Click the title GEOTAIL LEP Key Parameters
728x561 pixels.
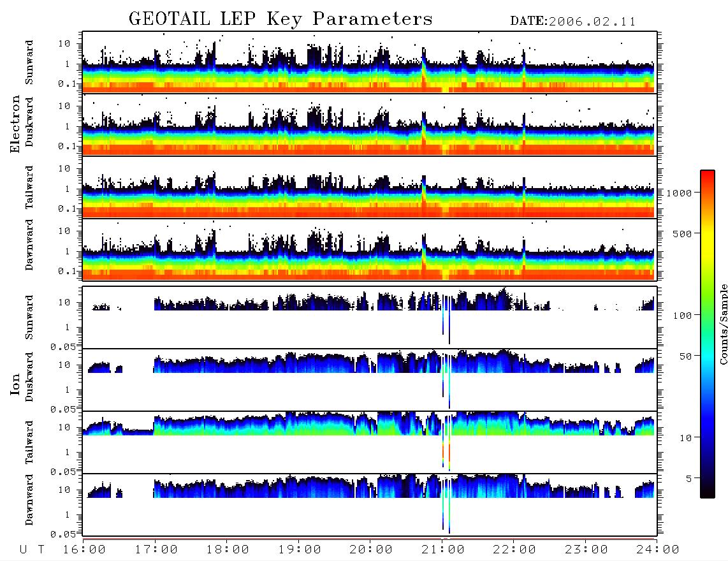(x=280, y=19)
